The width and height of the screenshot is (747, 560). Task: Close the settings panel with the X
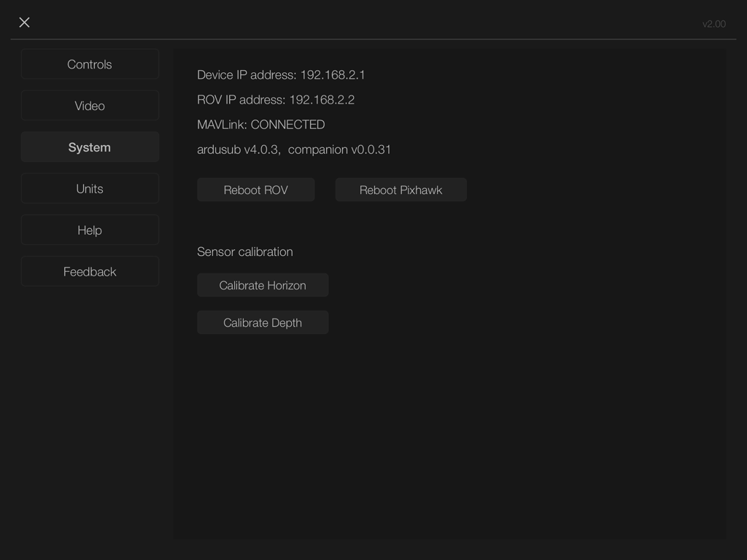[24, 23]
